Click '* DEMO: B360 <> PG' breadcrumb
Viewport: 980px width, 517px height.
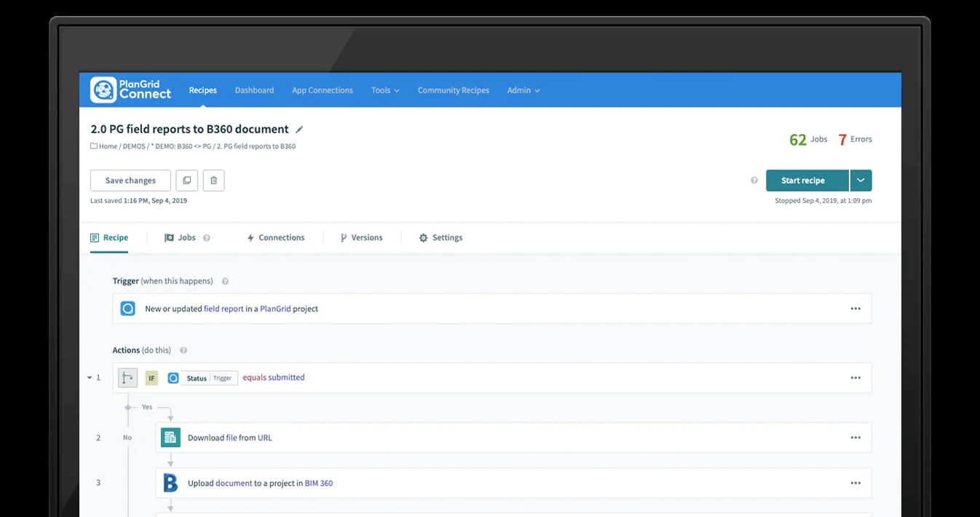pyautogui.click(x=181, y=146)
